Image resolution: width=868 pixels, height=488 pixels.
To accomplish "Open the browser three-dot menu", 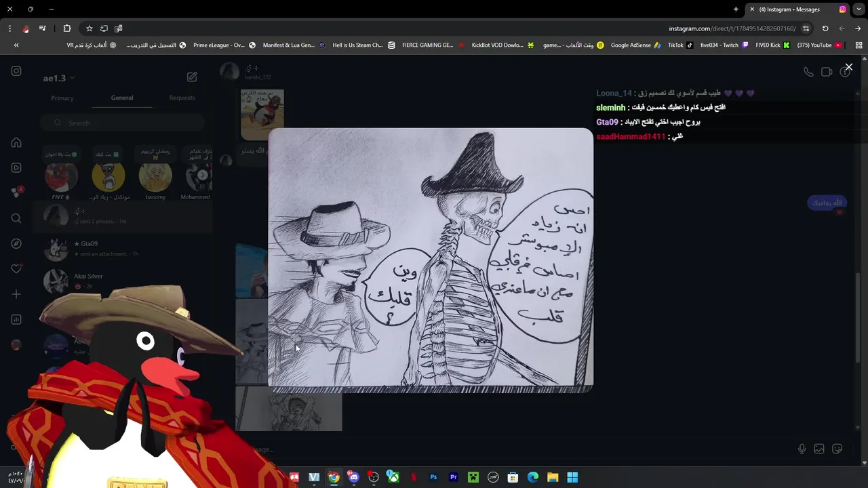I will [9, 28].
